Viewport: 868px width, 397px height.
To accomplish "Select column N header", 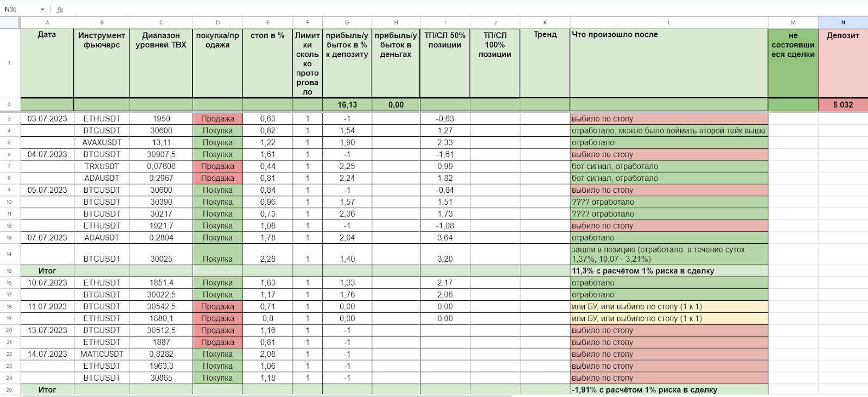I will pos(843,22).
